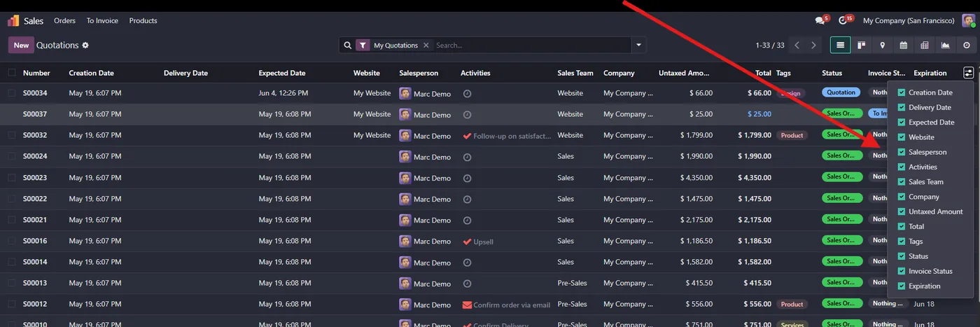Click the purple filter funnel icon
Viewport: 980px width, 327px height.
pyautogui.click(x=363, y=45)
